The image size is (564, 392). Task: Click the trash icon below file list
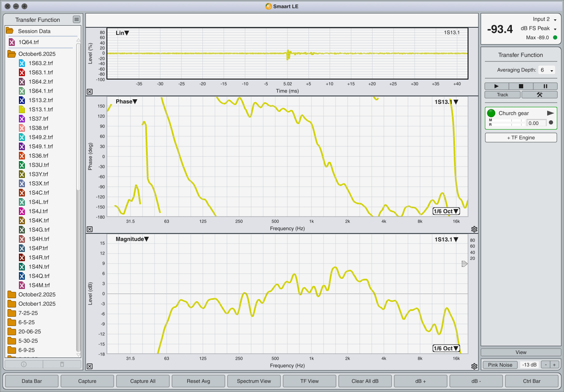[x=62, y=364]
